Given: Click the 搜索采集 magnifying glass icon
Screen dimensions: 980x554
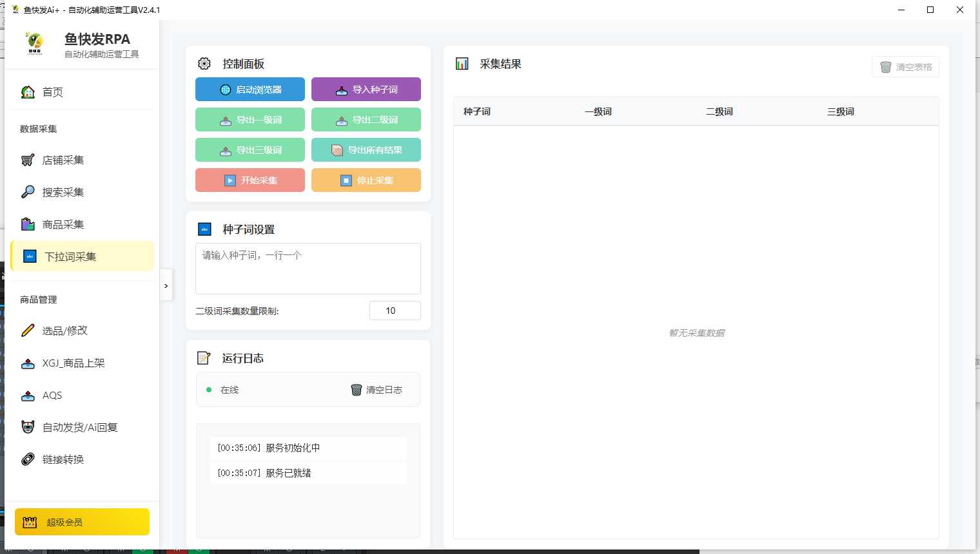Looking at the screenshot, I should click(27, 191).
